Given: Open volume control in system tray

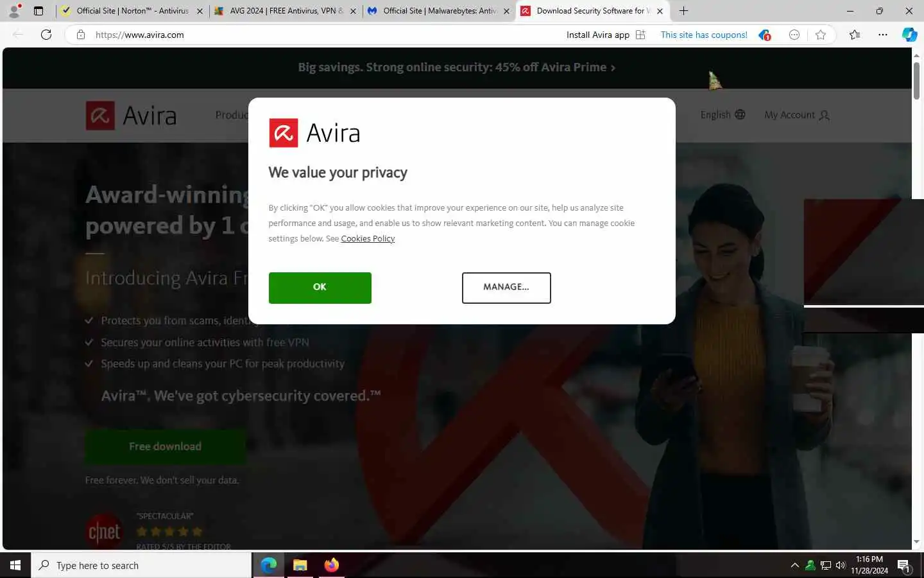Looking at the screenshot, I should [841, 565].
